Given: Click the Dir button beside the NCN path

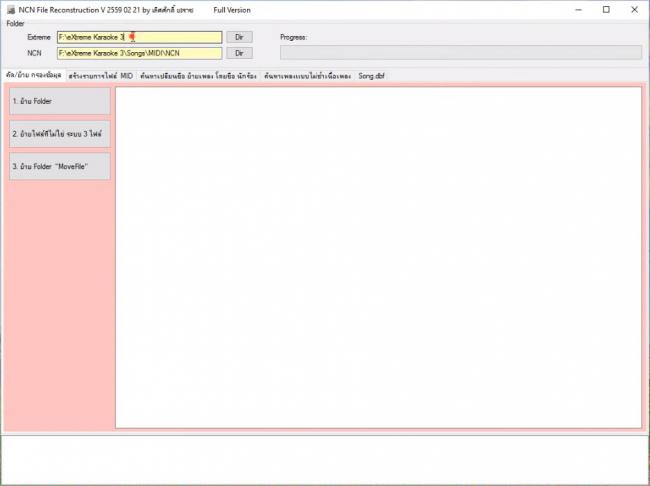Looking at the screenshot, I should [x=239, y=53].
